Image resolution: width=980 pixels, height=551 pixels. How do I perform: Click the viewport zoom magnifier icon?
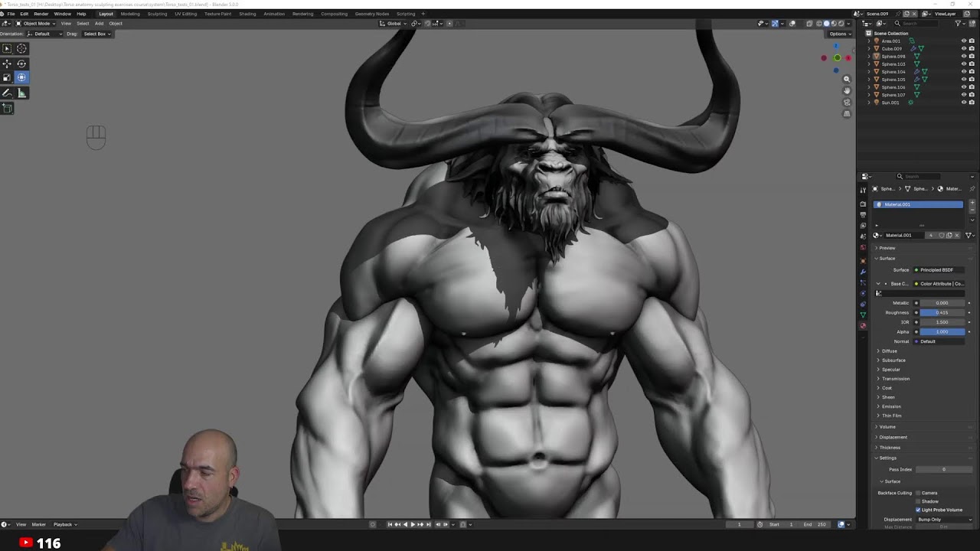pos(847,79)
